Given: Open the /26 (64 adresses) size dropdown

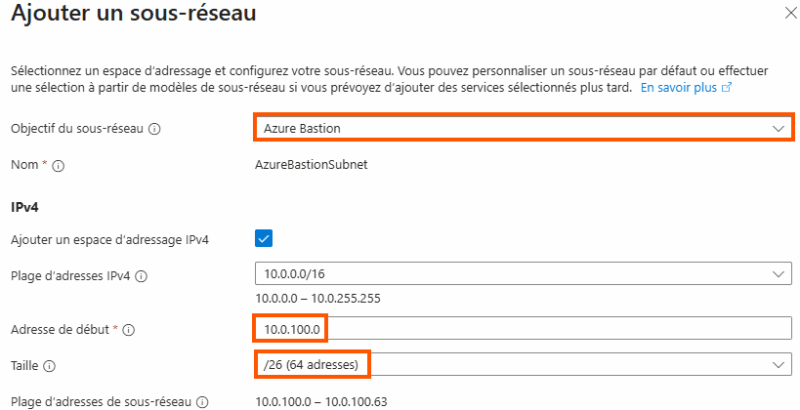Looking at the screenshot, I should 522,366.
